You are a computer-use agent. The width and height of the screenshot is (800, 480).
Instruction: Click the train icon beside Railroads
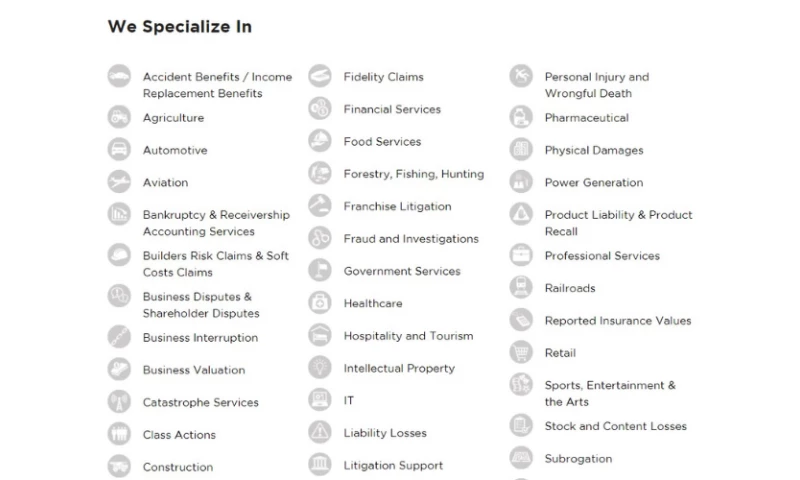point(521,288)
